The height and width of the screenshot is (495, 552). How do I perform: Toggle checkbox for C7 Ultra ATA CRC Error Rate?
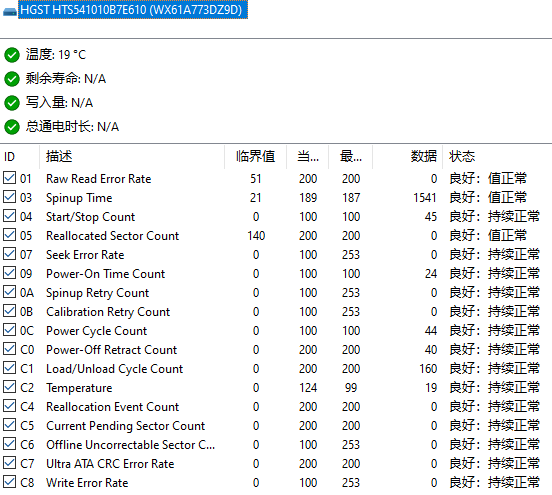(10, 463)
